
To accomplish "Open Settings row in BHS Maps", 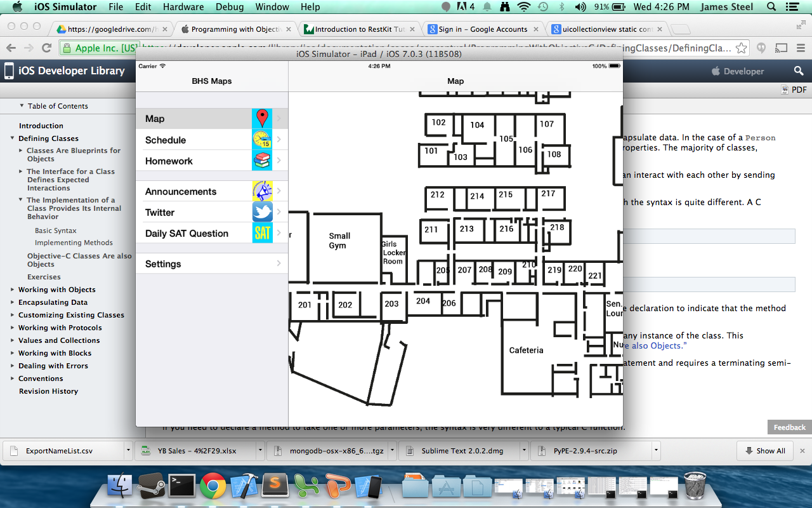I will (x=212, y=264).
